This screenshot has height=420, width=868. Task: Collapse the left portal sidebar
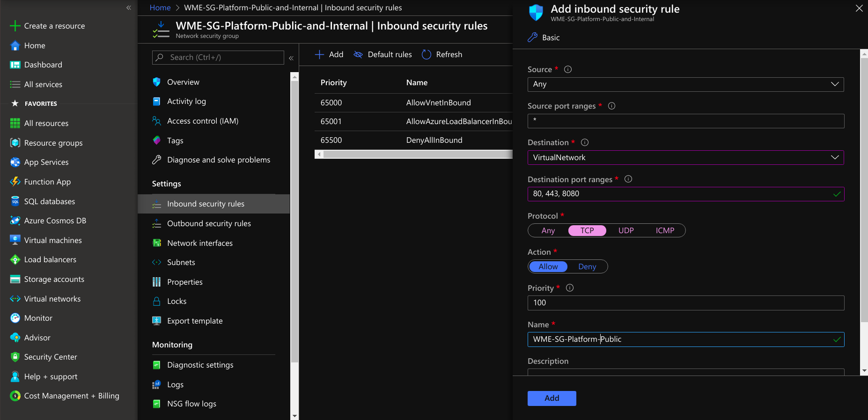129,7
